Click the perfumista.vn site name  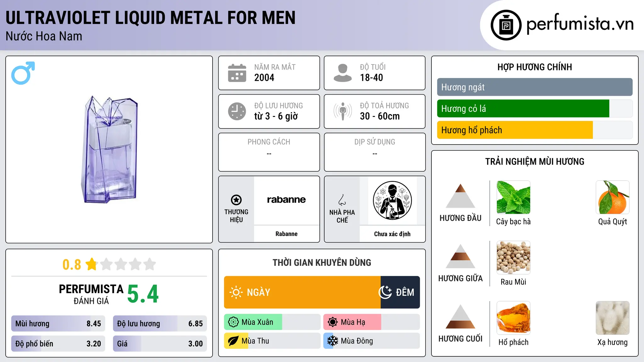580,24
